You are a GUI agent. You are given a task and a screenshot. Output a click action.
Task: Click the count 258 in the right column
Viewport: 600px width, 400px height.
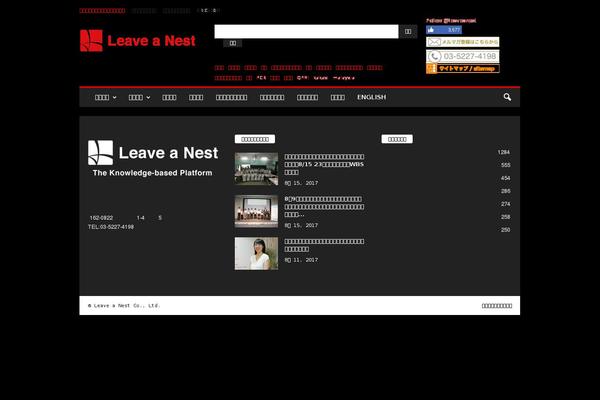click(505, 217)
